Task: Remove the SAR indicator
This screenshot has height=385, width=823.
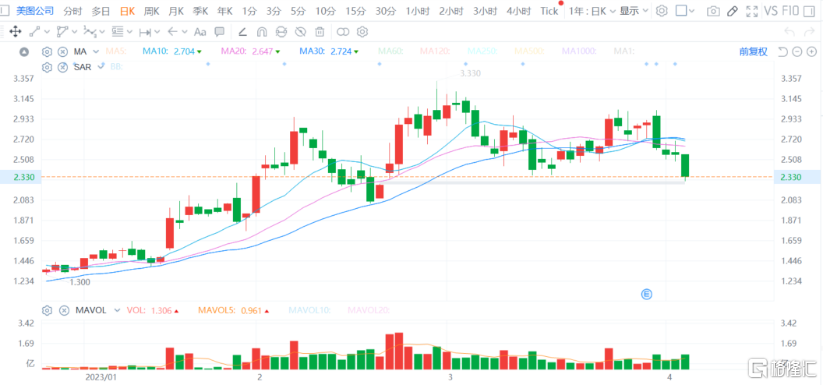Action: click(62, 67)
